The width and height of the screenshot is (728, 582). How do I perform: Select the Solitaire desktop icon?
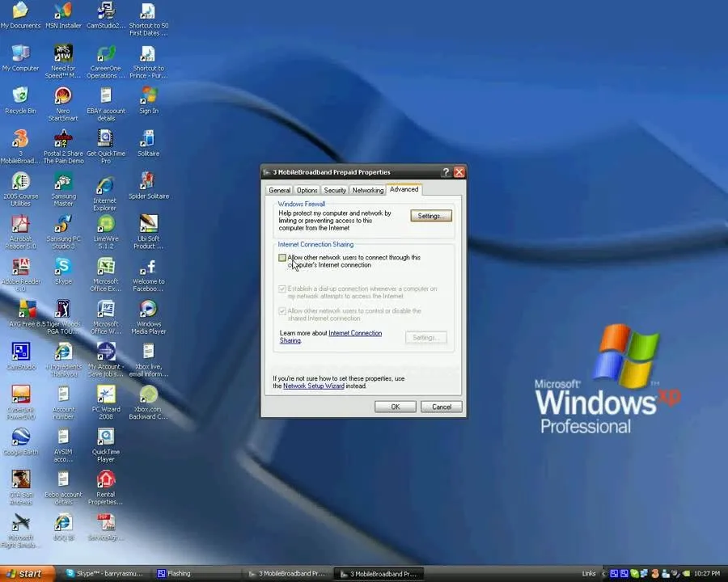[x=149, y=143]
